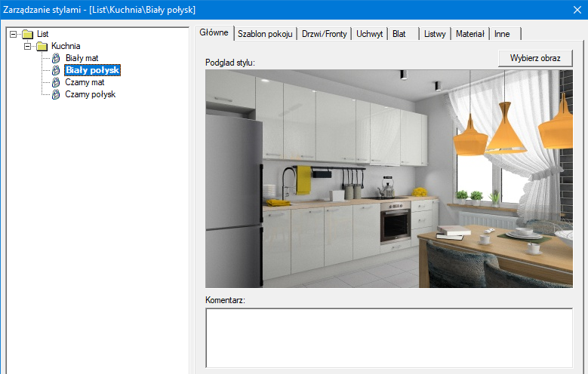Click the List root folder icon
This screenshot has width=588, height=374.
pyautogui.click(x=28, y=34)
